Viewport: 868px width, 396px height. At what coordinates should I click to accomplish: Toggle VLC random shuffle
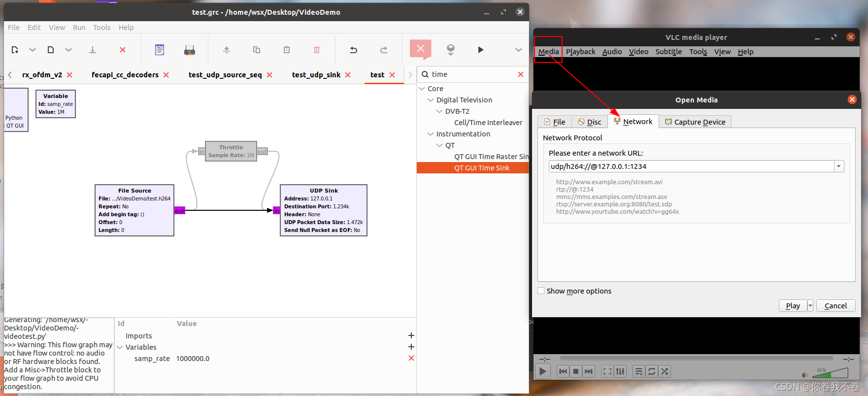[665, 371]
